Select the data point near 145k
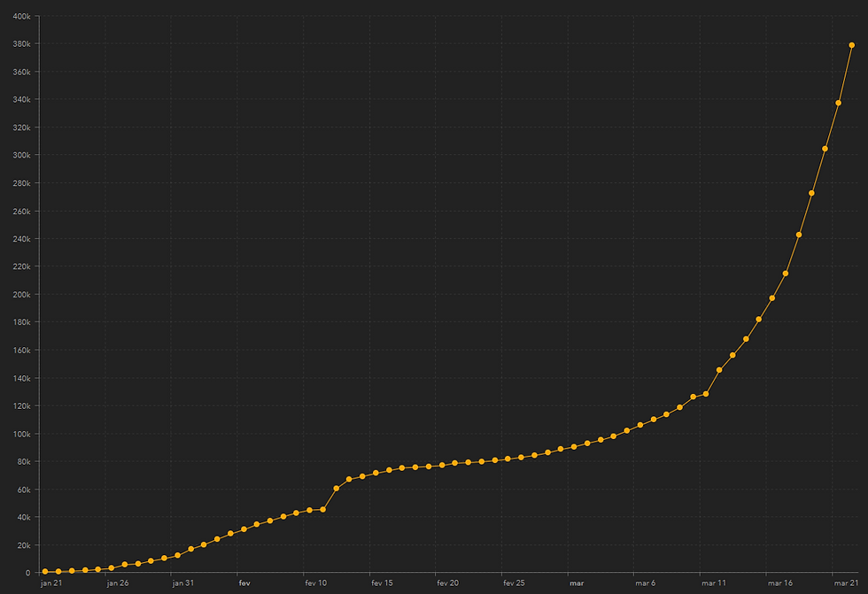This screenshot has height=594, width=868. pos(719,370)
